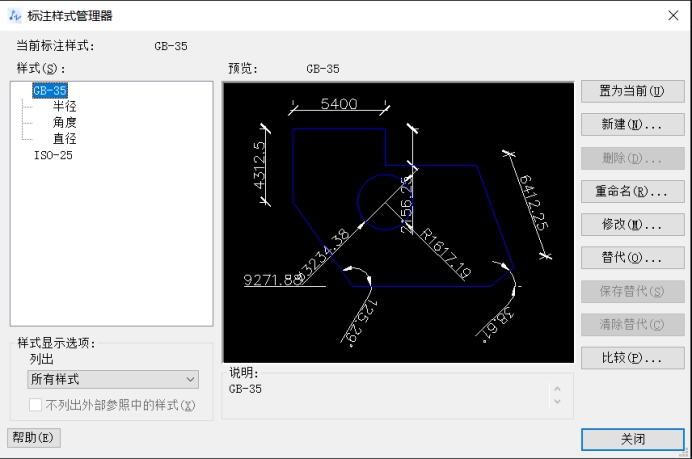Toggle 不列出外部参照中的样式 checkbox

(x=36, y=405)
